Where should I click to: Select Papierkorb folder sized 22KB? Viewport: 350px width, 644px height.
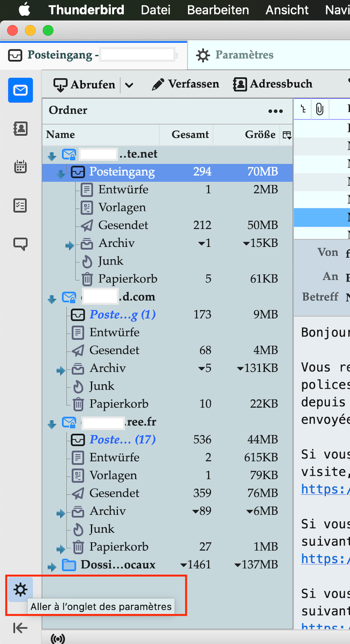click(x=167, y=404)
